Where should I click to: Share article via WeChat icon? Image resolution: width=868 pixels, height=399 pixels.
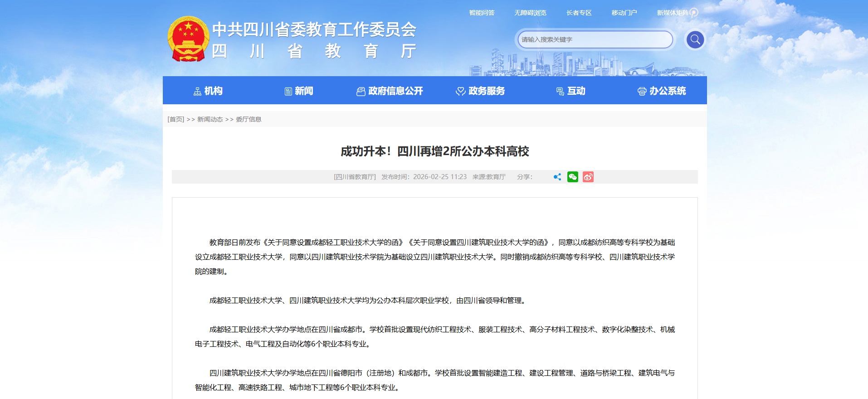pyautogui.click(x=573, y=177)
